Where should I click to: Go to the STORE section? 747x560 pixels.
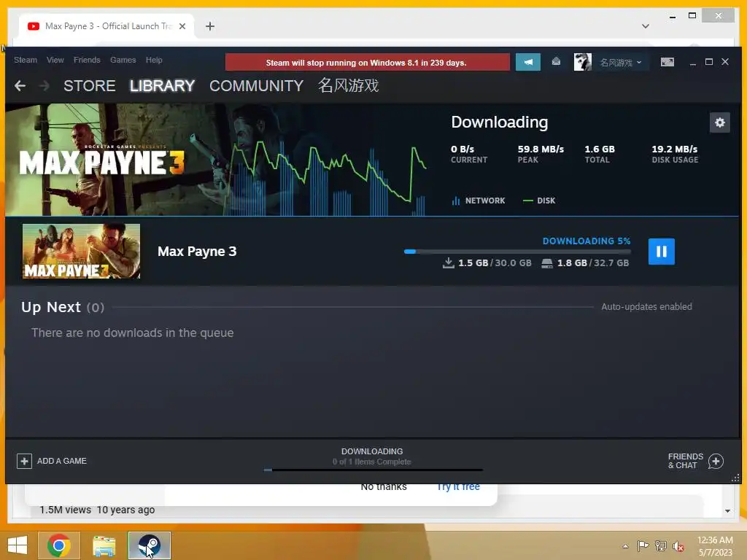pyautogui.click(x=90, y=86)
